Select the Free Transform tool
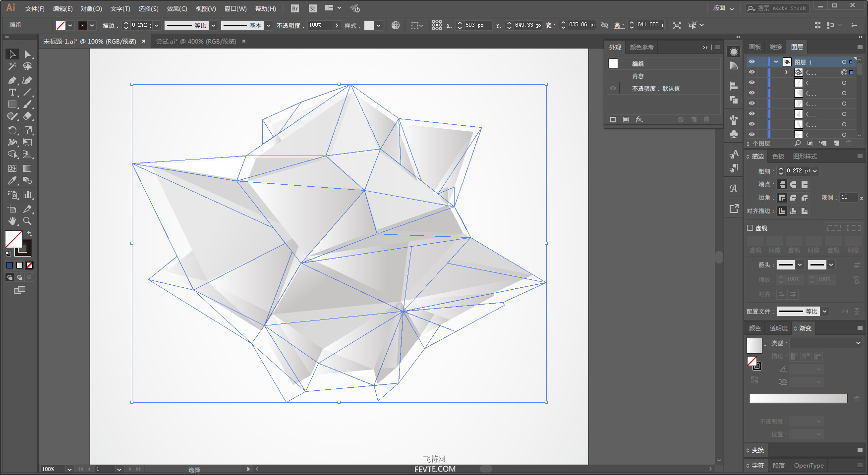The image size is (868, 475). click(x=28, y=142)
